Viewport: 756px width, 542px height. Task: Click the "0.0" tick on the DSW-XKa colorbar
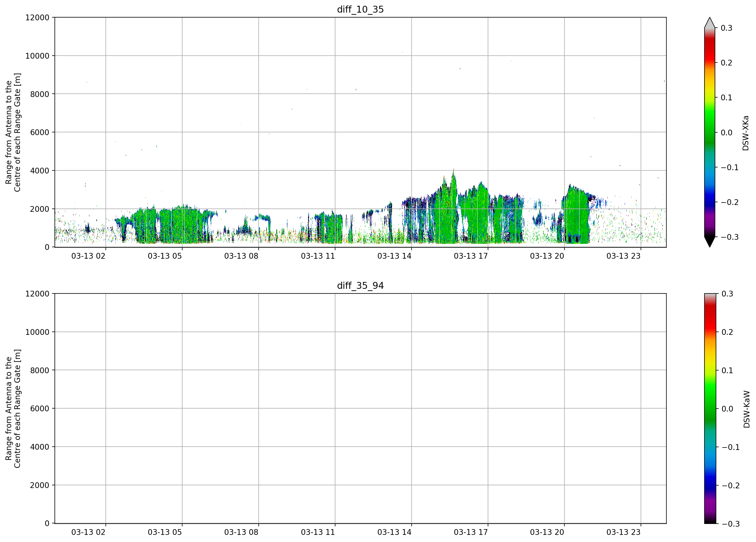(726, 133)
